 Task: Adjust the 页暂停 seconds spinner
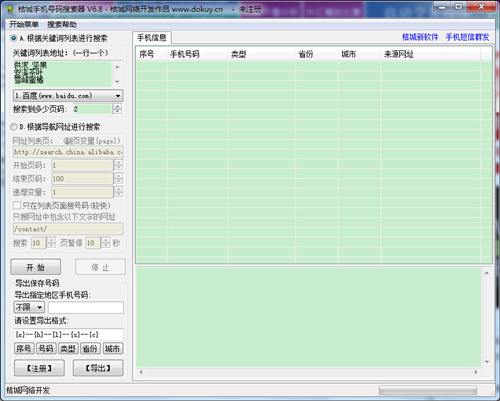pyautogui.click(x=106, y=243)
